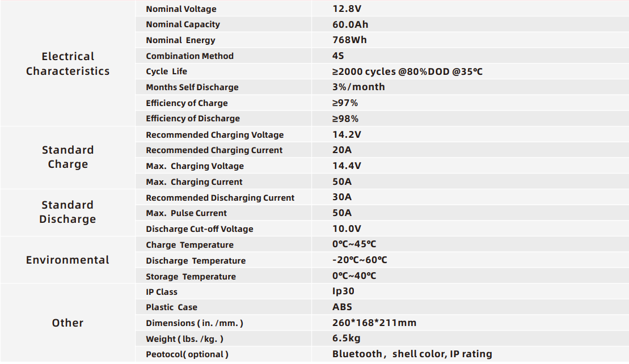Select the 768Wh nominal energy value
This screenshot has width=629, height=364.
349,40
